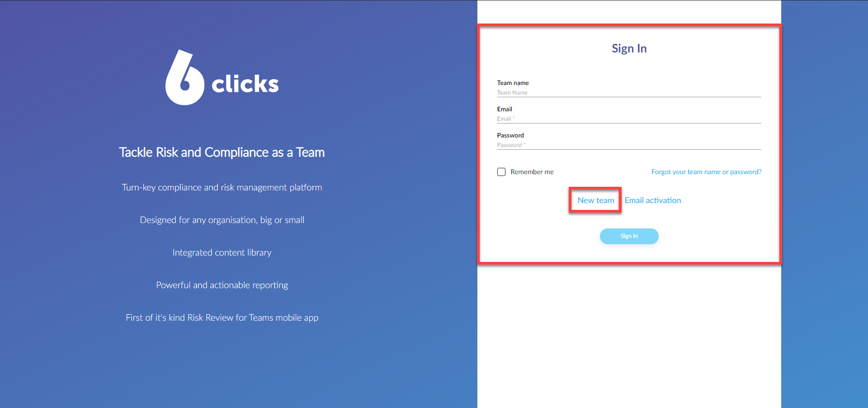
Task: Click the 'Remember me' label text
Action: 532,172
